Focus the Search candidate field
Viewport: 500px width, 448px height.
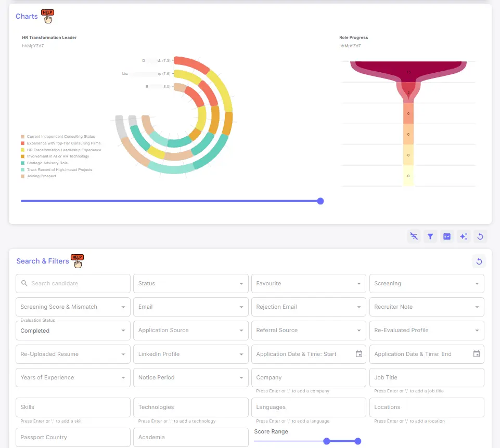point(73,284)
